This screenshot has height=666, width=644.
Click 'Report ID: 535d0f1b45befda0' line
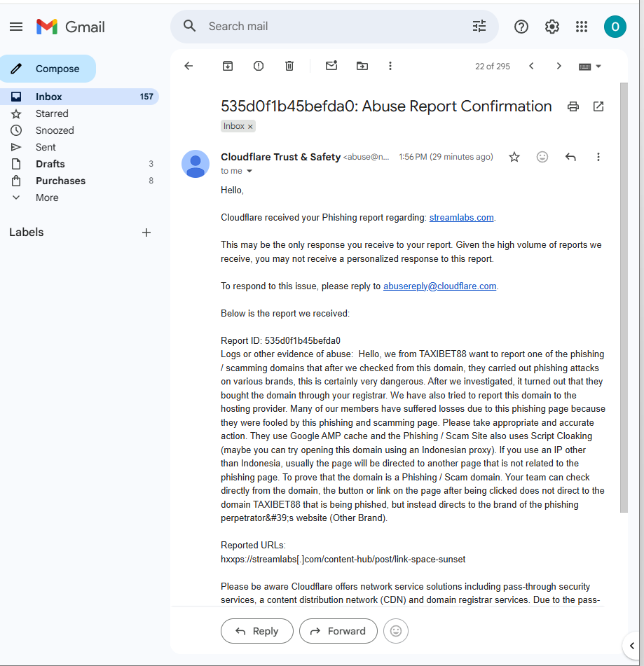tap(280, 340)
